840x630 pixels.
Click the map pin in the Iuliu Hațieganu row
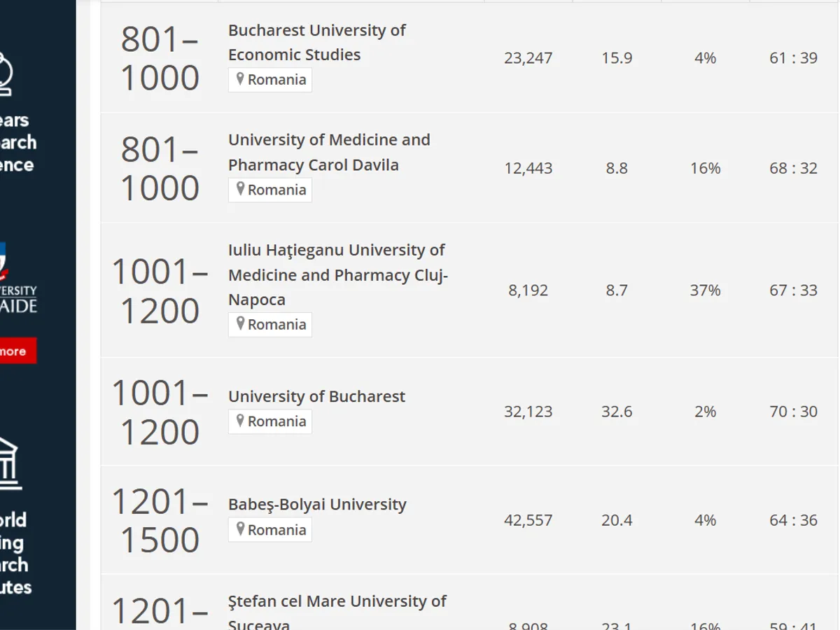coord(240,324)
